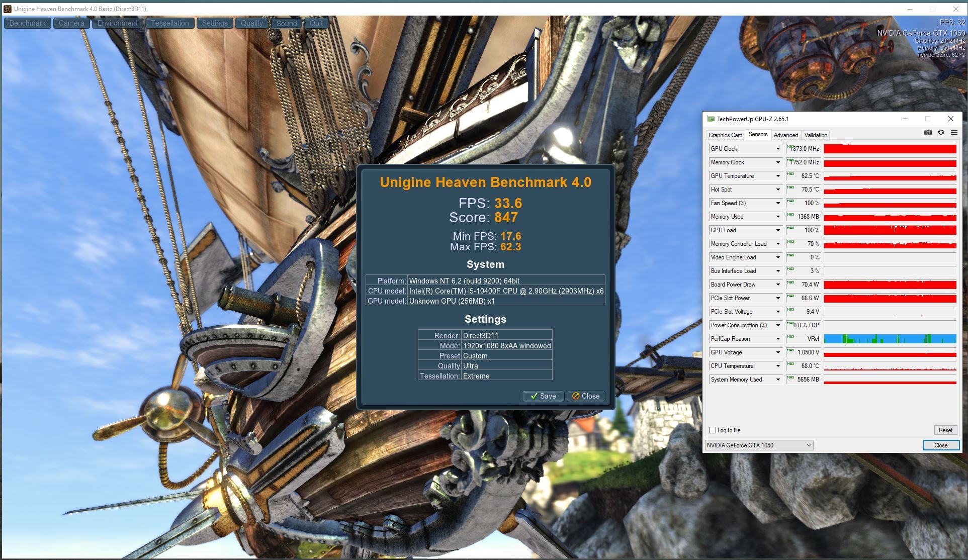Open the NVIDIA GeForce GTX 1050 device selector
The width and height of the screenshot is (968, 560).
(x=759, y=445)
